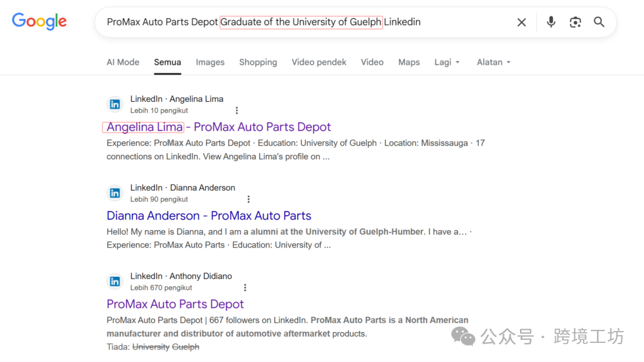The width and height of the screenshot is (644, 362).
Task: Open more options for Anthony Didiano result
Action: coord(244,287)
